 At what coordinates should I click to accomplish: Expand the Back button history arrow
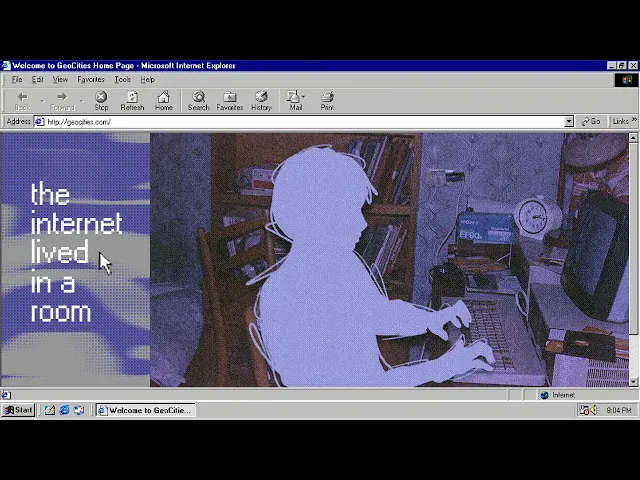click(42, 101)
